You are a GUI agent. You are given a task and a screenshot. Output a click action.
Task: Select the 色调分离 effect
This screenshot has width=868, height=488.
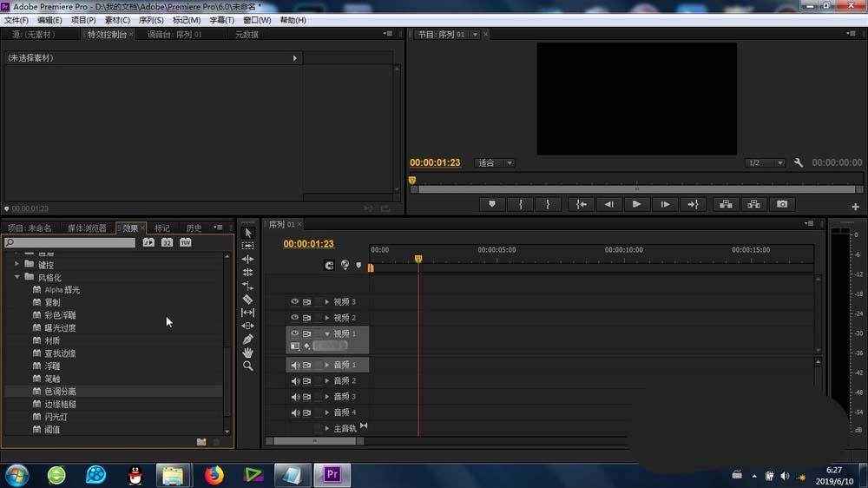tap(60, 392)
